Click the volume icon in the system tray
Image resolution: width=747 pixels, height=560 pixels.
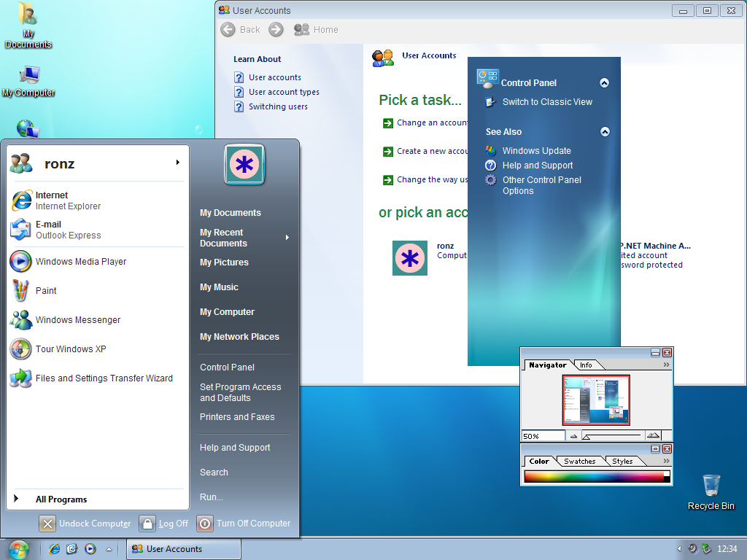[692, 549]
